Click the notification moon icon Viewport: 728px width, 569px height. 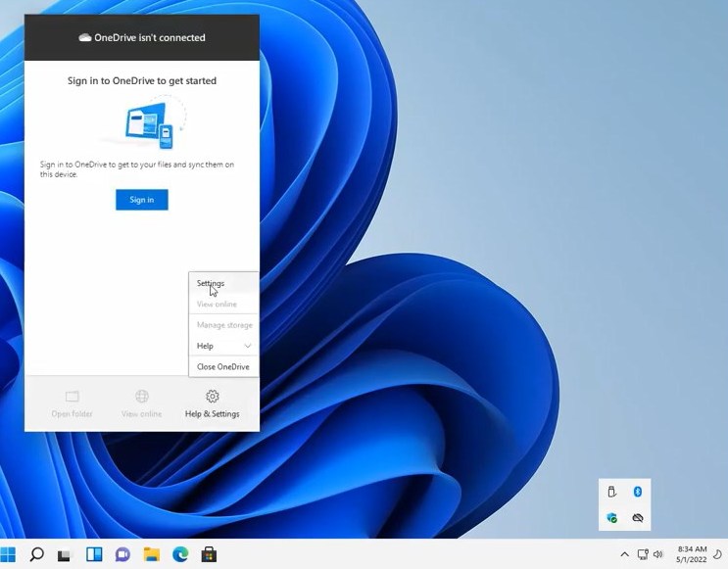[718, 554]
